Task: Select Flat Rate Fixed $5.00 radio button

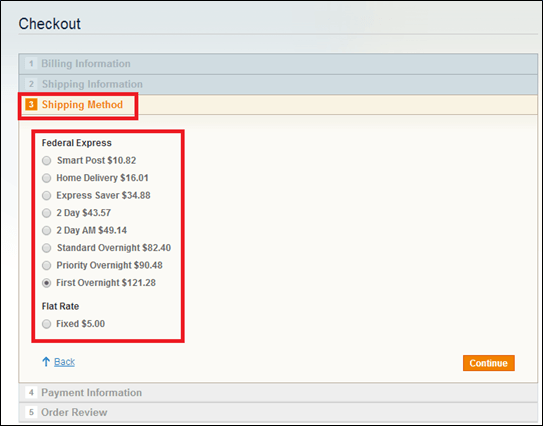Action: click(x=47, y=324)
